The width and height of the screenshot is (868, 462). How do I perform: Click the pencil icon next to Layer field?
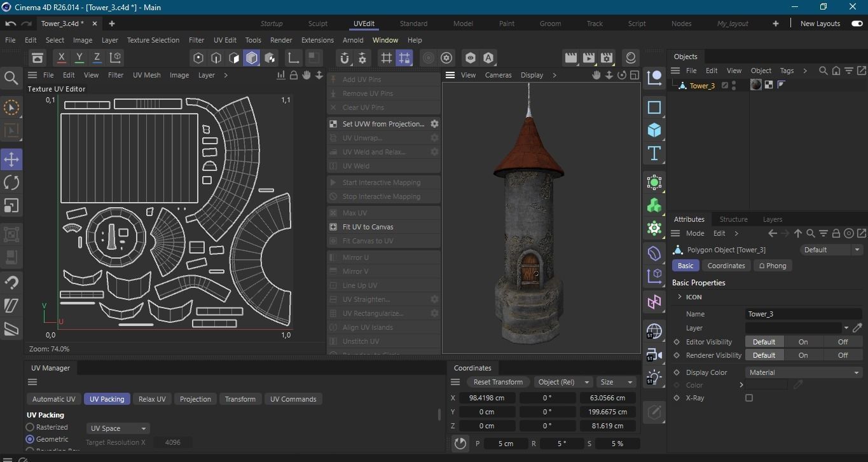tap(857, 328)
